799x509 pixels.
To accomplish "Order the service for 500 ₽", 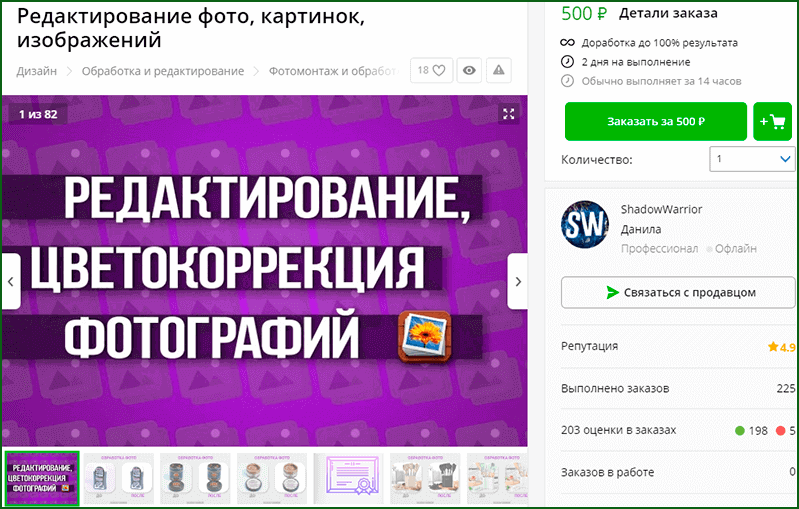I will point(656,121).
